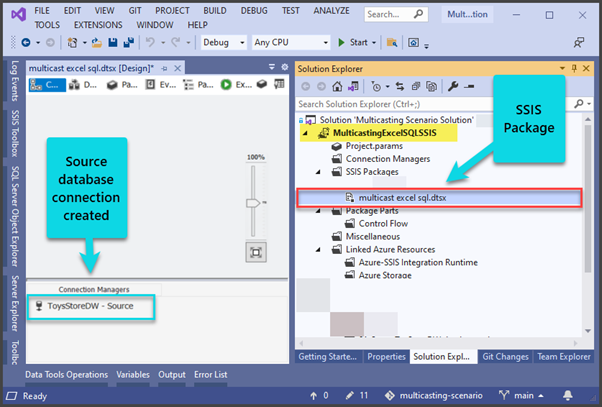Viewport: 602px width, 407px height.
Task: Collapse the SSIS Packages folder node
Action: 318,172
